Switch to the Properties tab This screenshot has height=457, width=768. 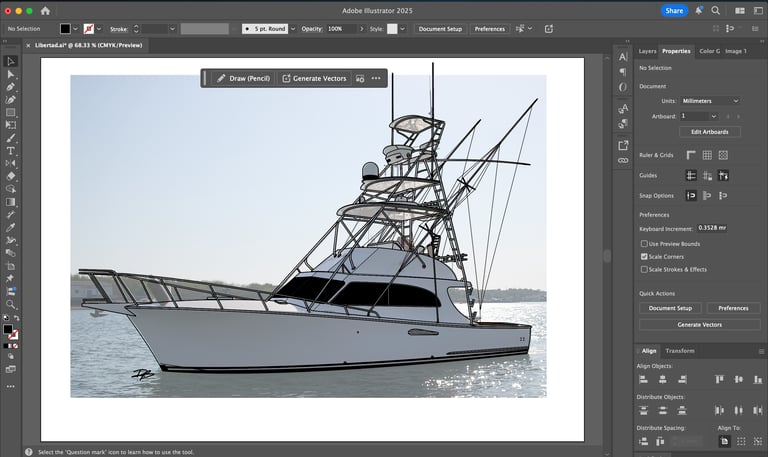(x=676, y=51)
